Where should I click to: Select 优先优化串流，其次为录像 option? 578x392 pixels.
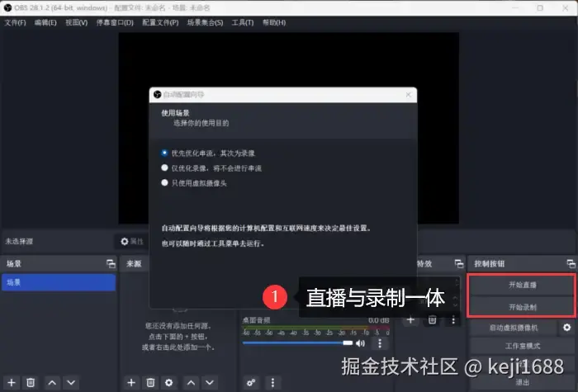(x=208, y=153)
